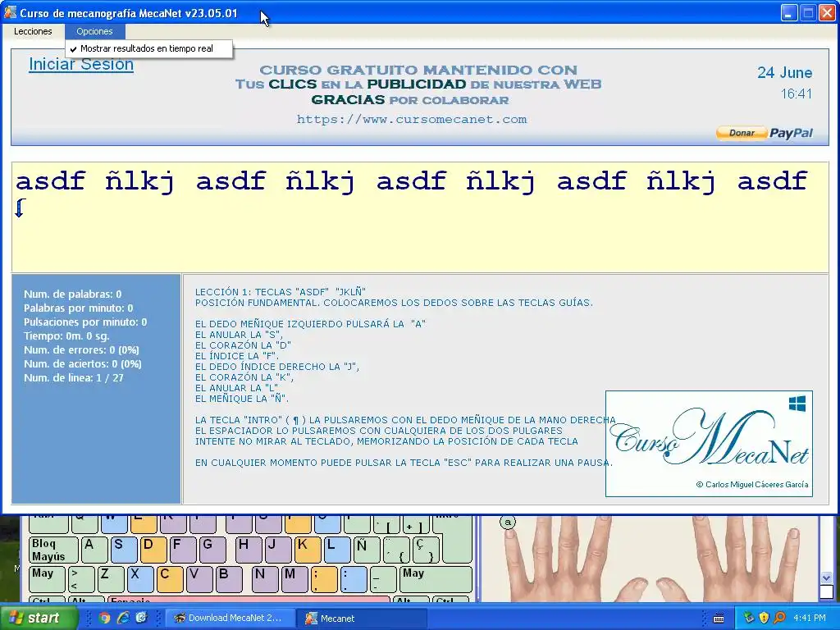Click the N key on virtual keyboard

(x=265, y=579)
